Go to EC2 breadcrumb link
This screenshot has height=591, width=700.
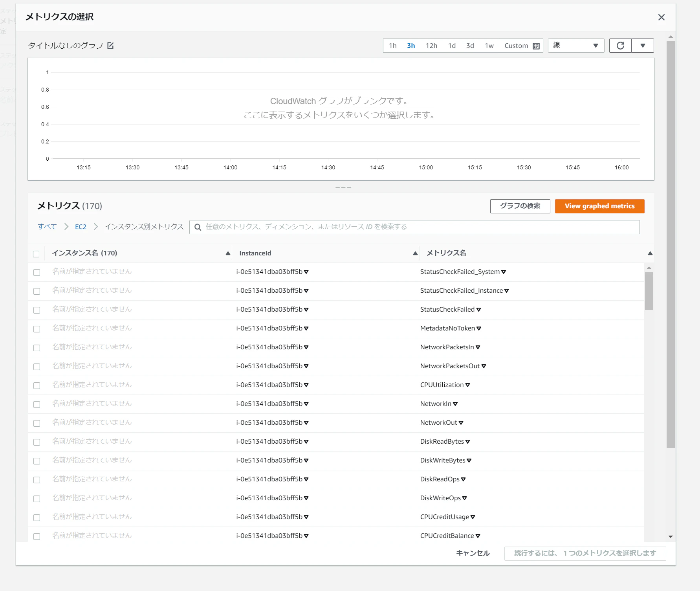tap(81, 227)
